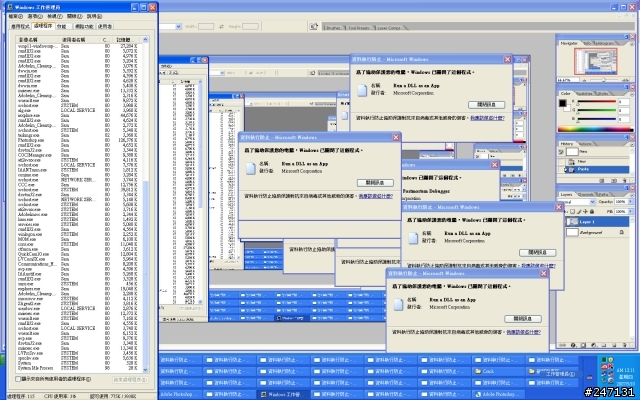Toggle lock position on layer
The height and width of the screenshot is (400, 640).
click(585, 211)
